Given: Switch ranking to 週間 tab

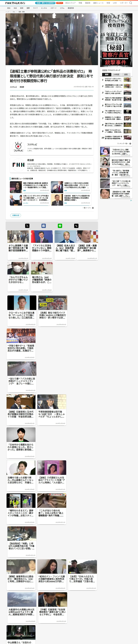Looking at the screenshot, I should [126, 74].
